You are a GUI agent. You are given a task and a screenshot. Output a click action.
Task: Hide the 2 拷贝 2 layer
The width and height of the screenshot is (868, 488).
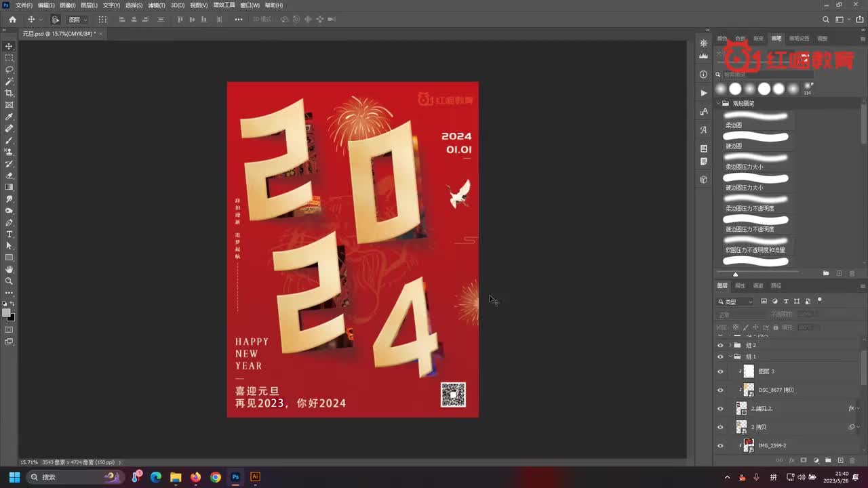[x=720, y=409]
